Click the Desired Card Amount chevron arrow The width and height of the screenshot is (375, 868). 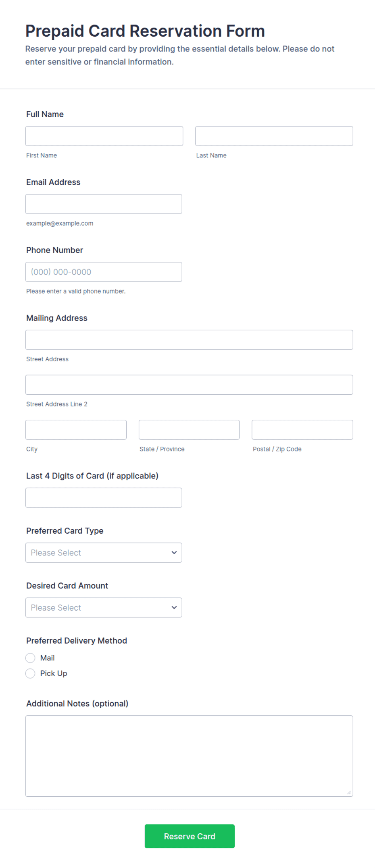174,607
